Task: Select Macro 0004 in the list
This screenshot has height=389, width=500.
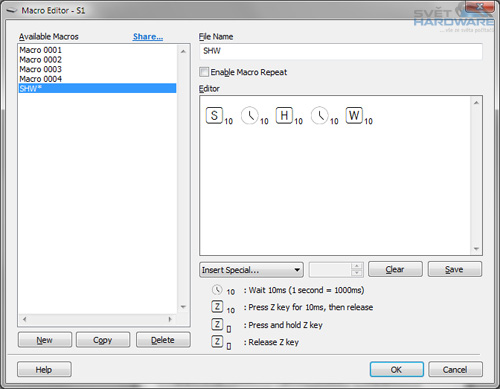Action: tap(97, 79)
